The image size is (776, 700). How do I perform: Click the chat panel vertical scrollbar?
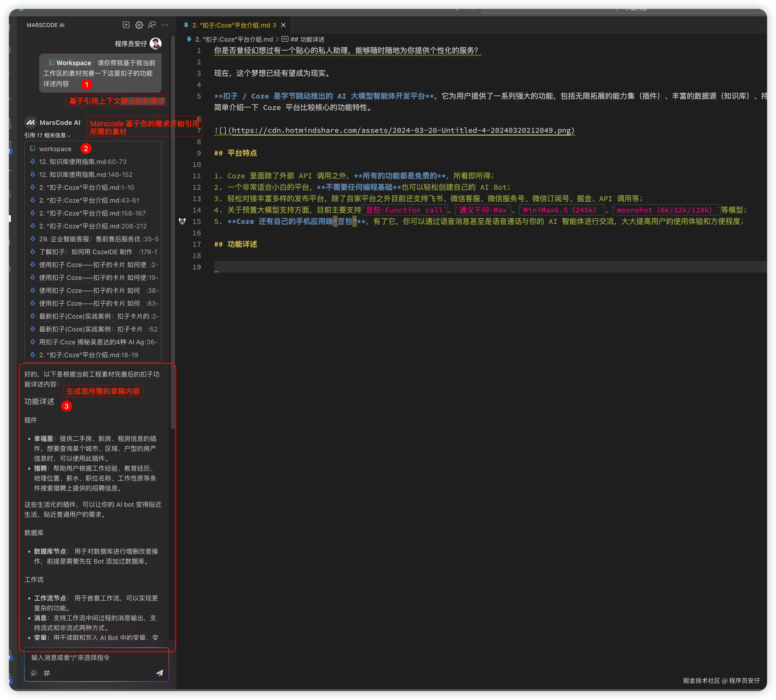173,231
